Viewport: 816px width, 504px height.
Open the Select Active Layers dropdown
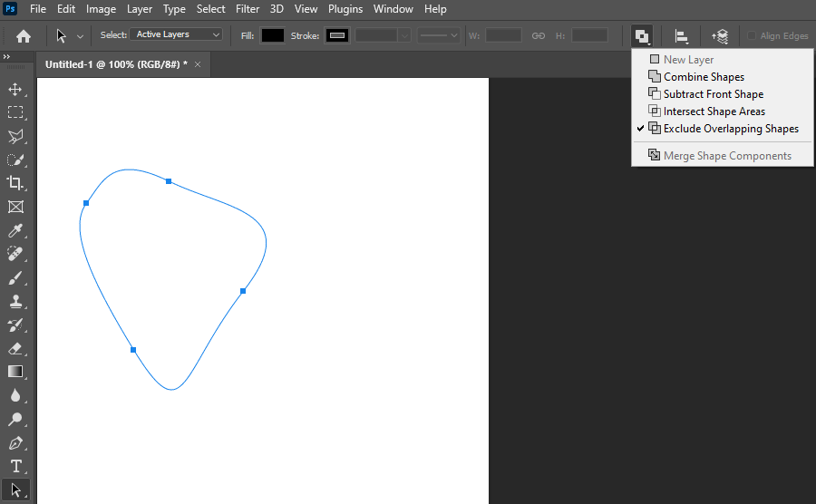(x=177, y=34)
